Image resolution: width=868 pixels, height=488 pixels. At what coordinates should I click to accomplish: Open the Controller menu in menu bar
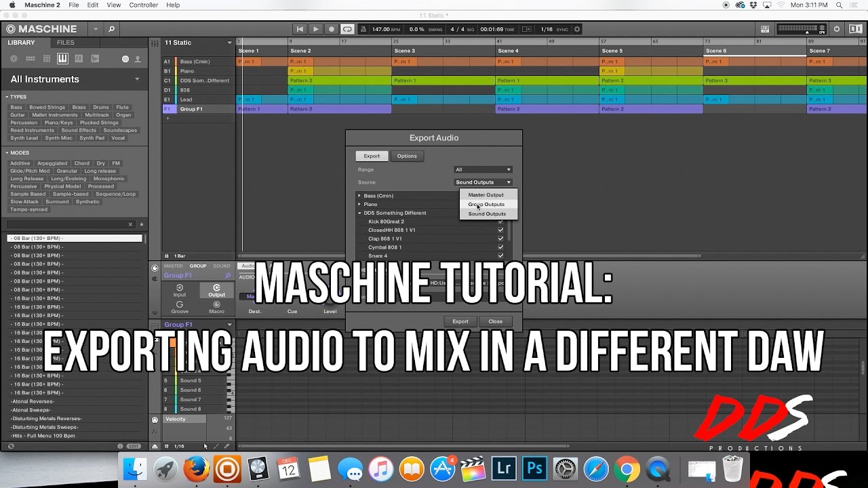pos(144,5)
